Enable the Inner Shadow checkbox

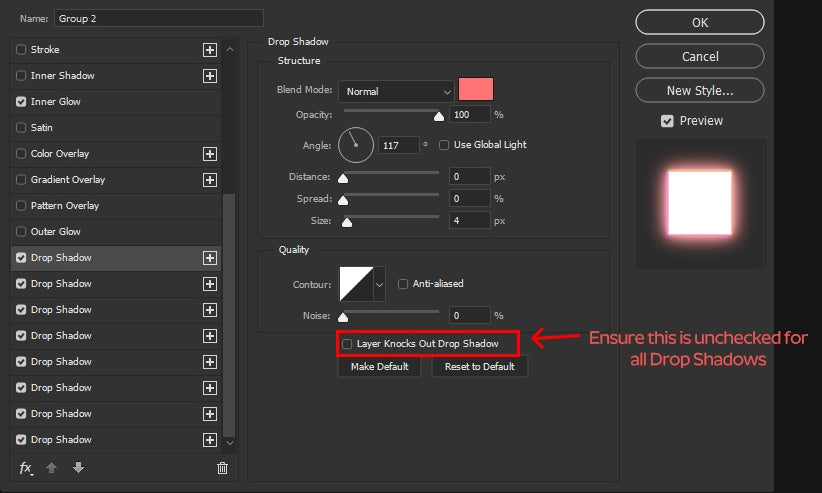tap(21, 76)
